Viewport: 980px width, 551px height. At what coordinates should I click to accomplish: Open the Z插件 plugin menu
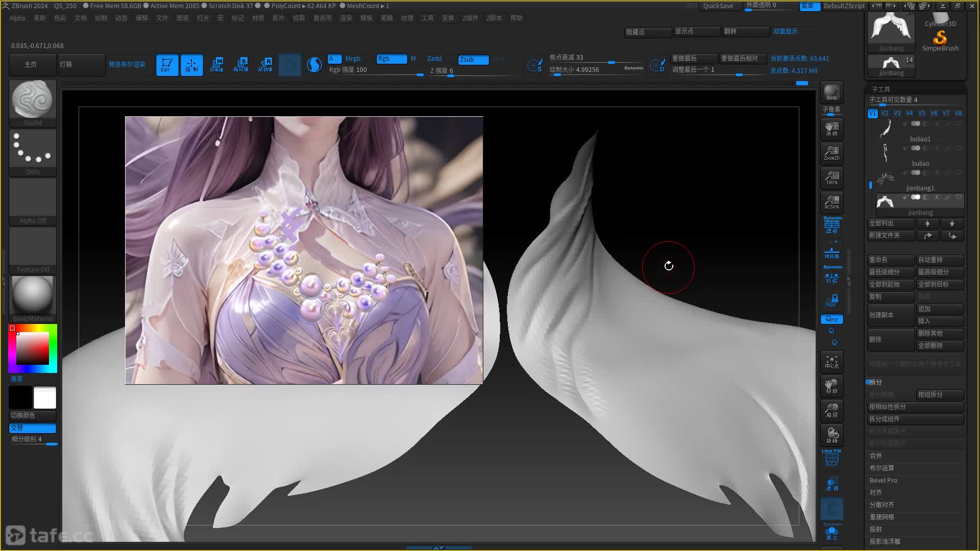[470, 18]
